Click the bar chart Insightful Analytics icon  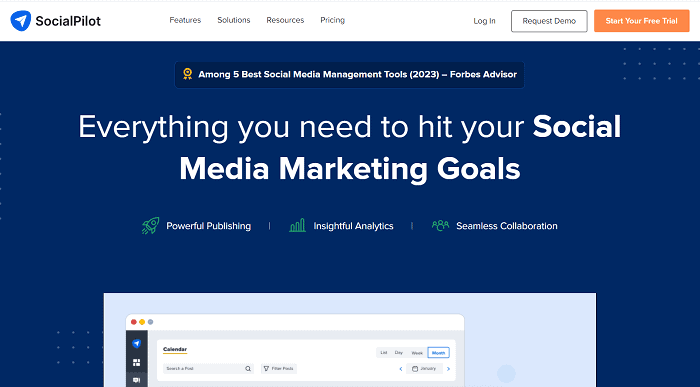tap(298, 225)
